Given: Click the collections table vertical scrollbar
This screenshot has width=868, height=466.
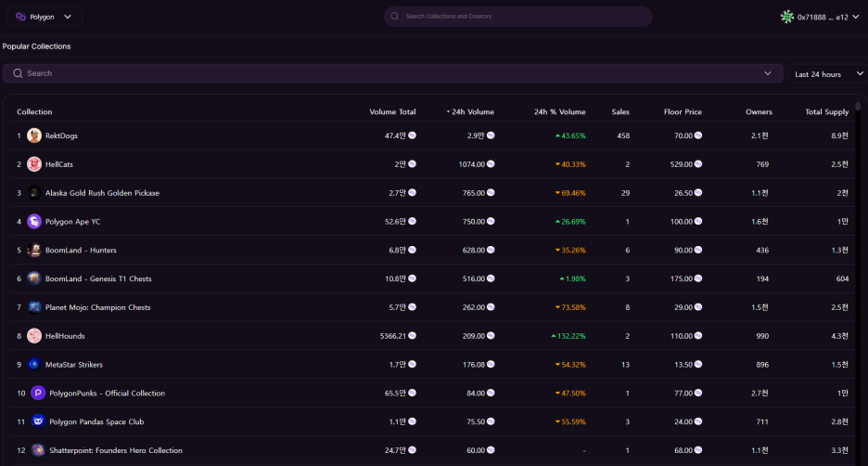Looking at the screenshot, I should (858, 107).
